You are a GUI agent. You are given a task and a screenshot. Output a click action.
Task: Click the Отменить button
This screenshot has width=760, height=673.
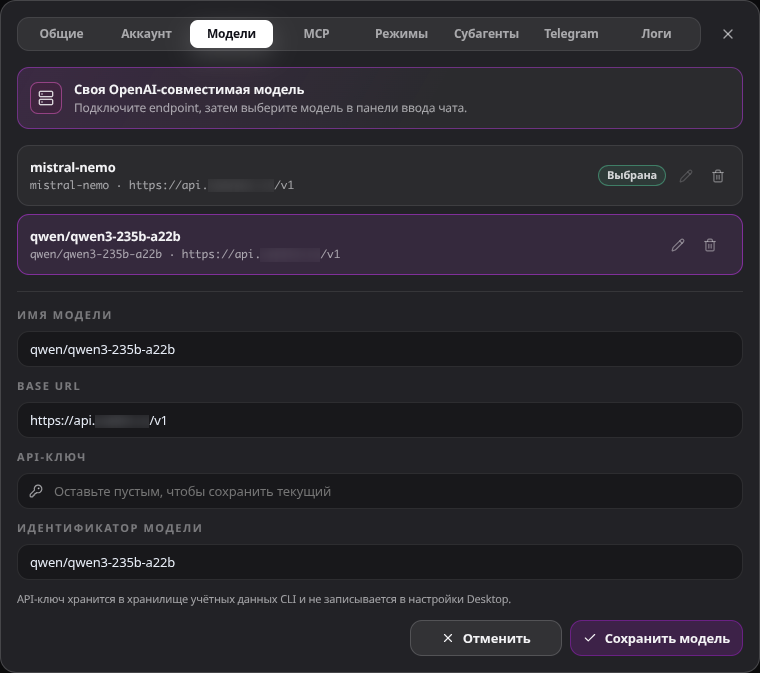[486, 638]
